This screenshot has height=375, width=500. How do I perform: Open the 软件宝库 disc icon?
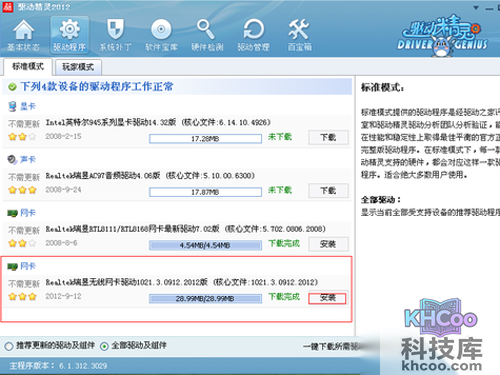coord(161,35)
